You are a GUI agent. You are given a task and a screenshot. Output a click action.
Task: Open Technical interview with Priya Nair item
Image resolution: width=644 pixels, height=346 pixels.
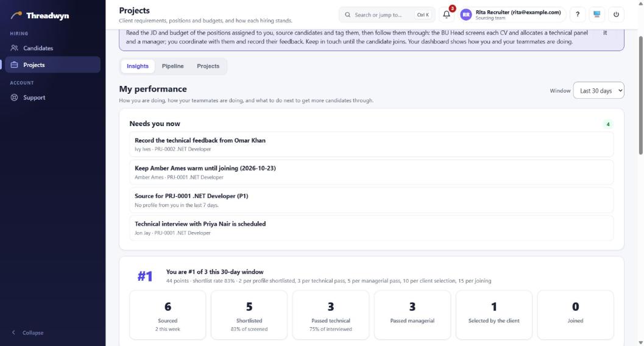(x=371, y=228)
